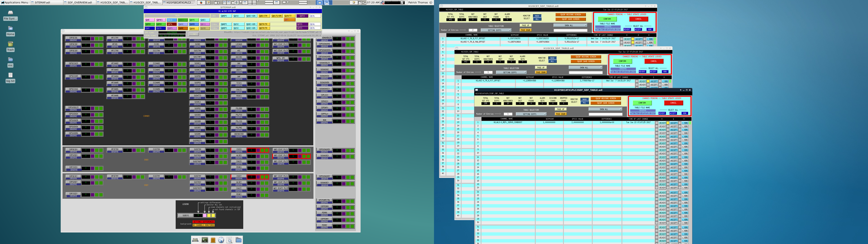Open the SITEMAP window menu icon
The image size is (868, 244).
click(x=146, y=7)
